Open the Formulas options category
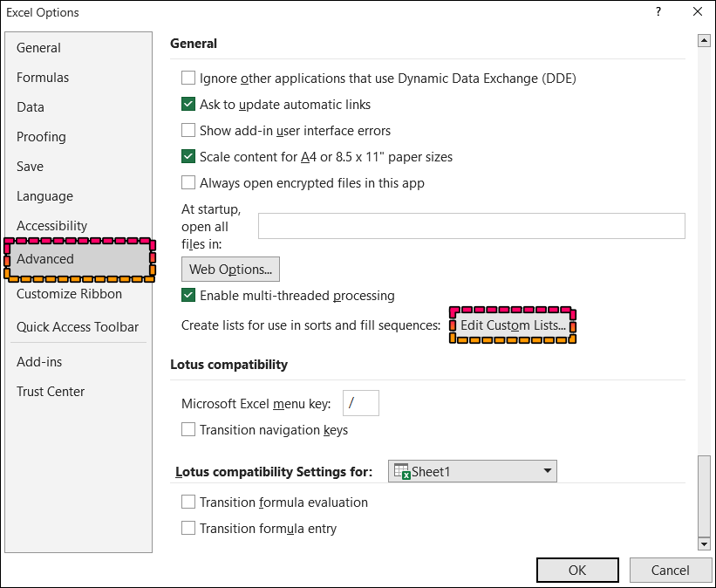Image resolution: width=716 pixels, height=588 pixels. 43,78
